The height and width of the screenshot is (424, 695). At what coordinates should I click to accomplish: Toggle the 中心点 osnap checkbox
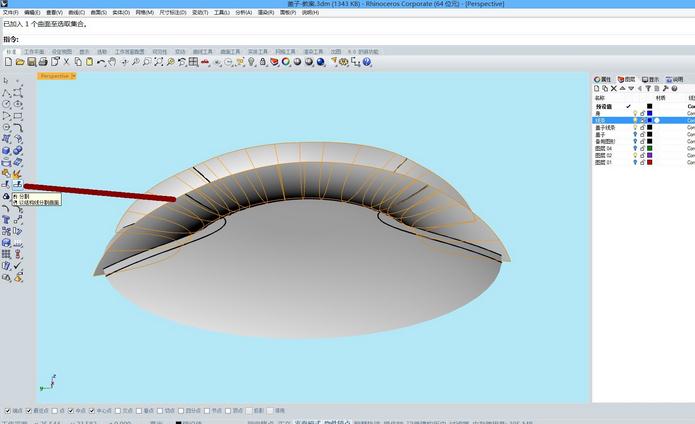tap(92, 410)
